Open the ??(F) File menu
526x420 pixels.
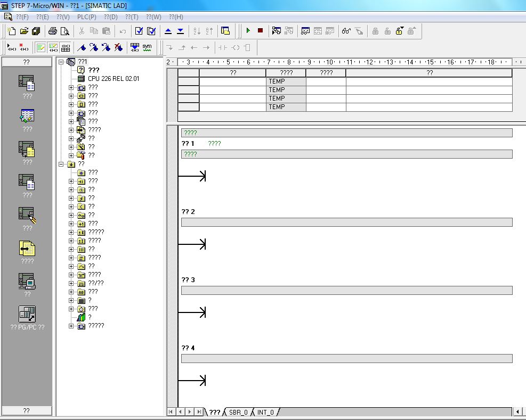22,17
